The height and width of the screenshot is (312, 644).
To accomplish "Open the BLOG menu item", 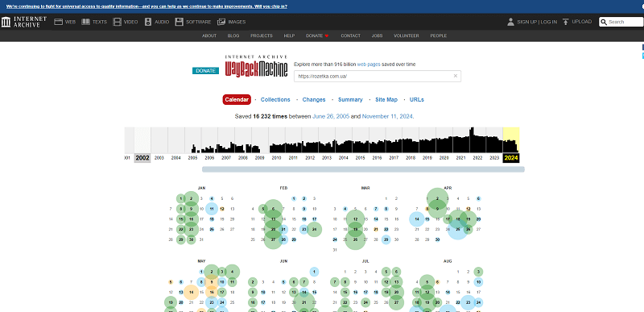I will pyautogui.click(x=233, y=35).
